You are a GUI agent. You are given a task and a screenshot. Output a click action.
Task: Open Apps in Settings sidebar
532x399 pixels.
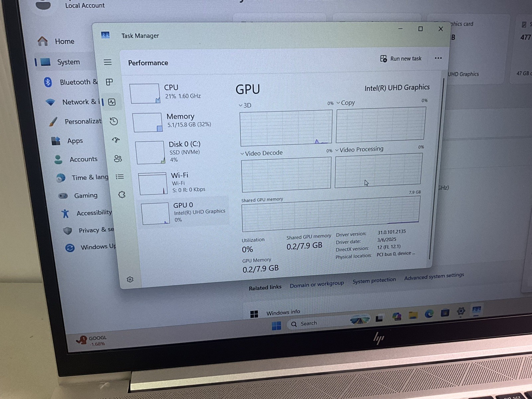[x=67, y=141]
